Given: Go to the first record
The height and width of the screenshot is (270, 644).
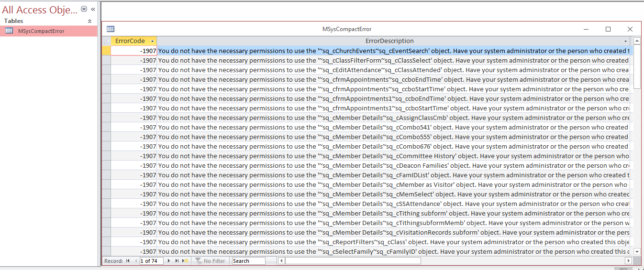Looking at the screenshot, I should point(128,261).
